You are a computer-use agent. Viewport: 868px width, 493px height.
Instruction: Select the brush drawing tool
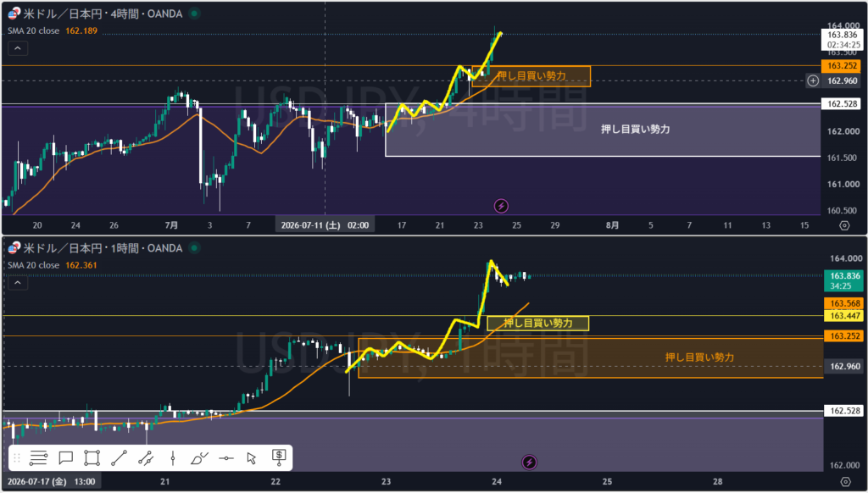pyautogui.click(x=199, y=458)
